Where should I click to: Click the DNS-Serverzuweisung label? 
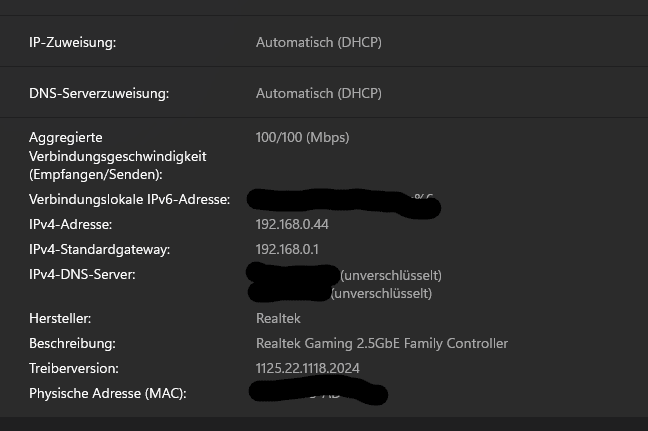pos(99,94)
